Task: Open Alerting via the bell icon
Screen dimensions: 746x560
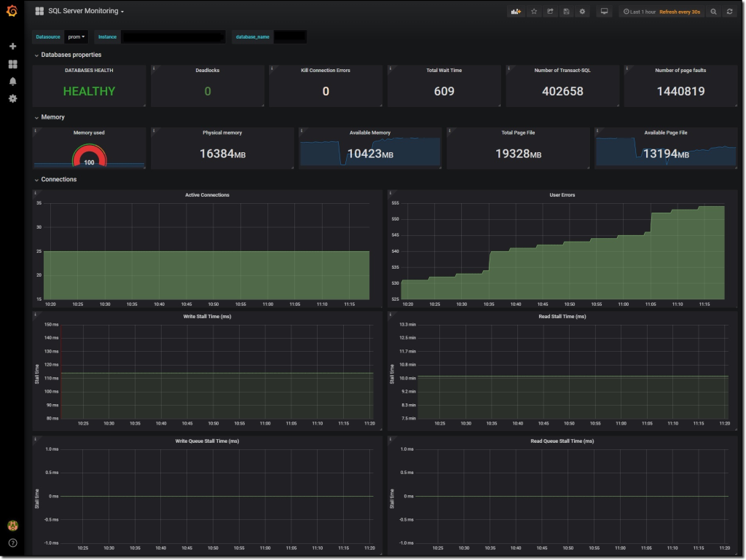Action: point(11,81)
